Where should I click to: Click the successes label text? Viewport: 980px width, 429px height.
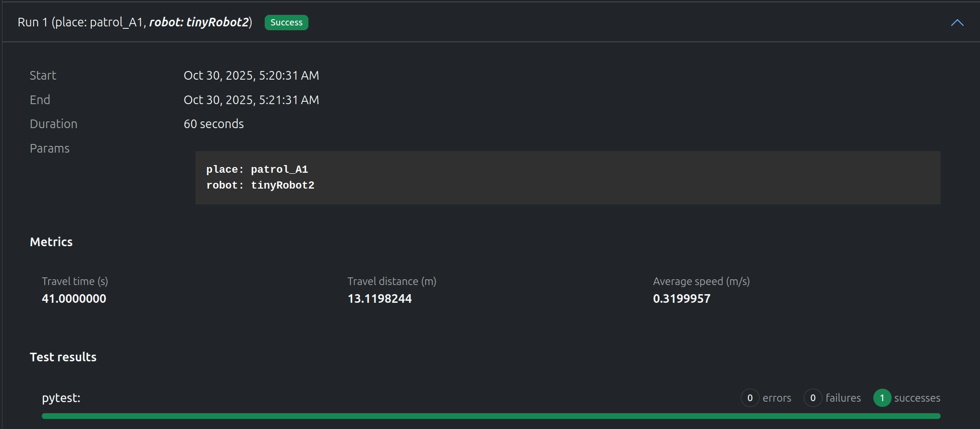click(x=917, y=398)
